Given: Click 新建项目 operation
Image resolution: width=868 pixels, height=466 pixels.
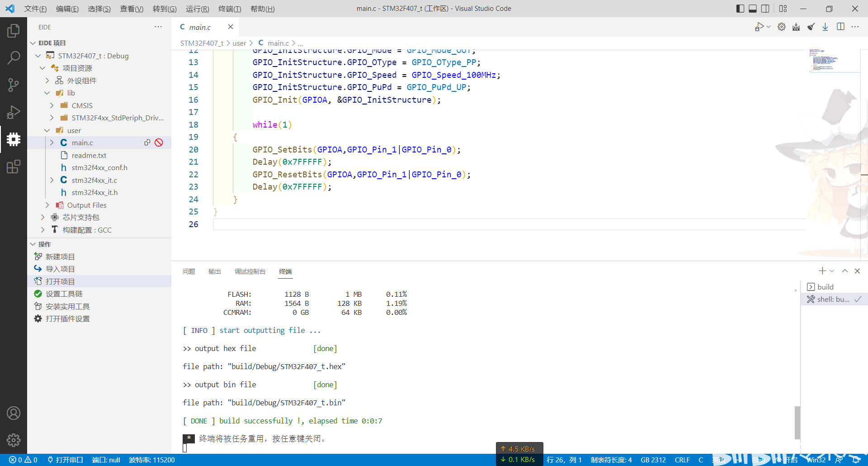Looking at the screenshot, I should click(x=99, y=257).
